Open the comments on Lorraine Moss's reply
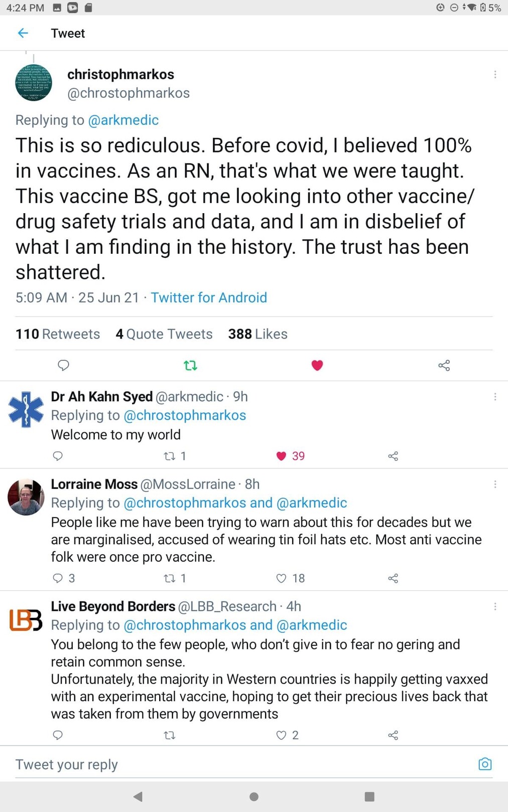508x812 pixels. point(58,578)
